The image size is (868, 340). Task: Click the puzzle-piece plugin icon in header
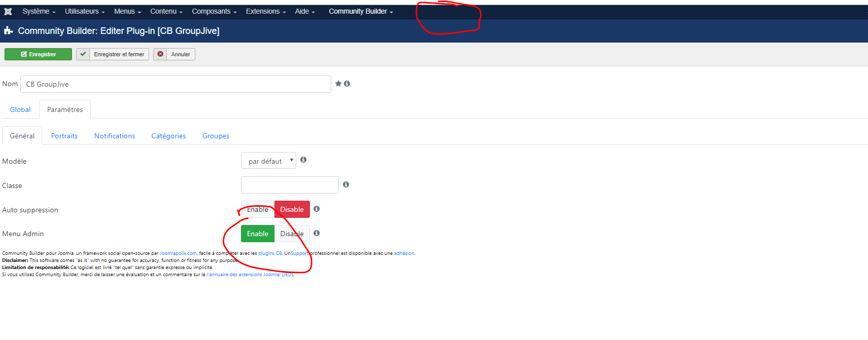8,31
